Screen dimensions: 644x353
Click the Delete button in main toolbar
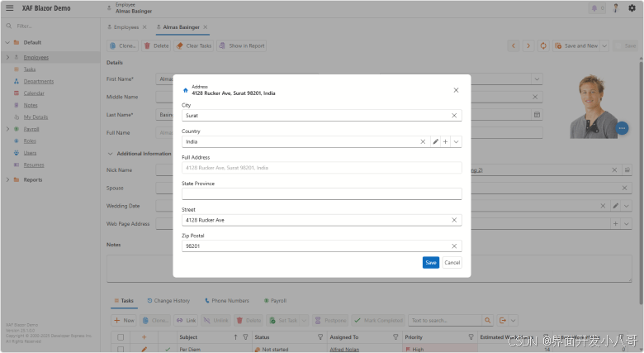pyautogui.click(x=156, y=45)
